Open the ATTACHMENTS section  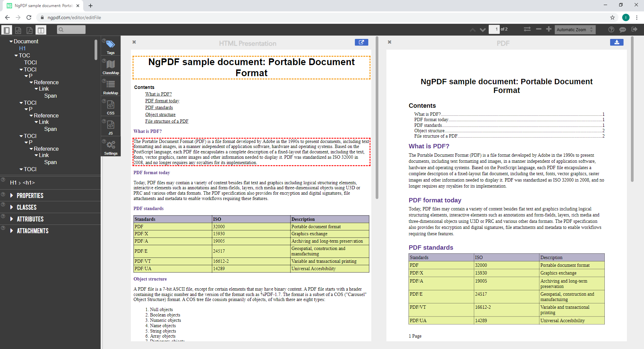(32, 231)
